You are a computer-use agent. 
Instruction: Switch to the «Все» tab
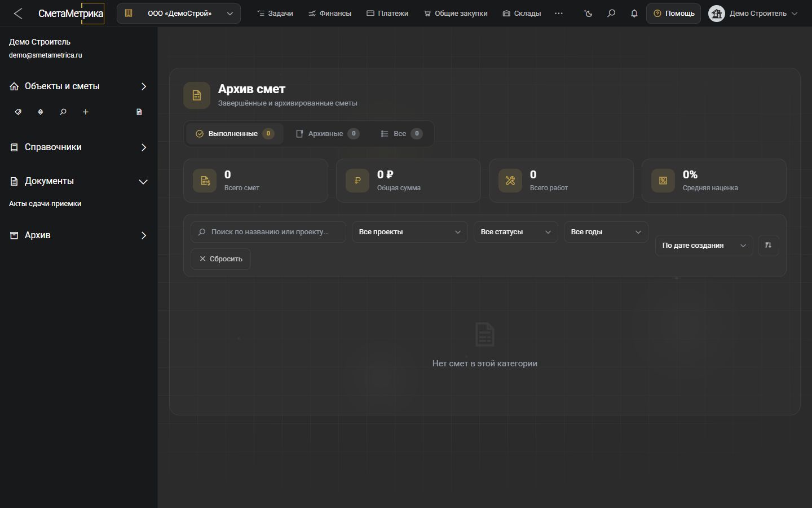point(401,134)
